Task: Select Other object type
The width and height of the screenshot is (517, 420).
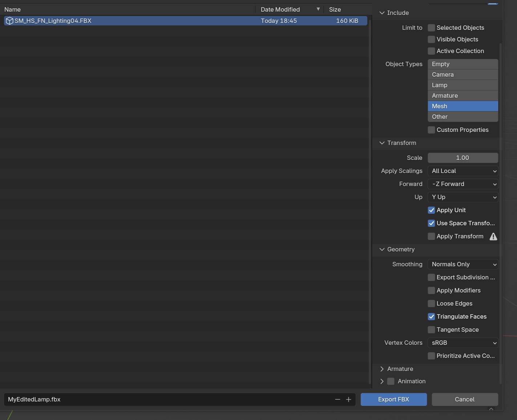Action: point(463,117)
